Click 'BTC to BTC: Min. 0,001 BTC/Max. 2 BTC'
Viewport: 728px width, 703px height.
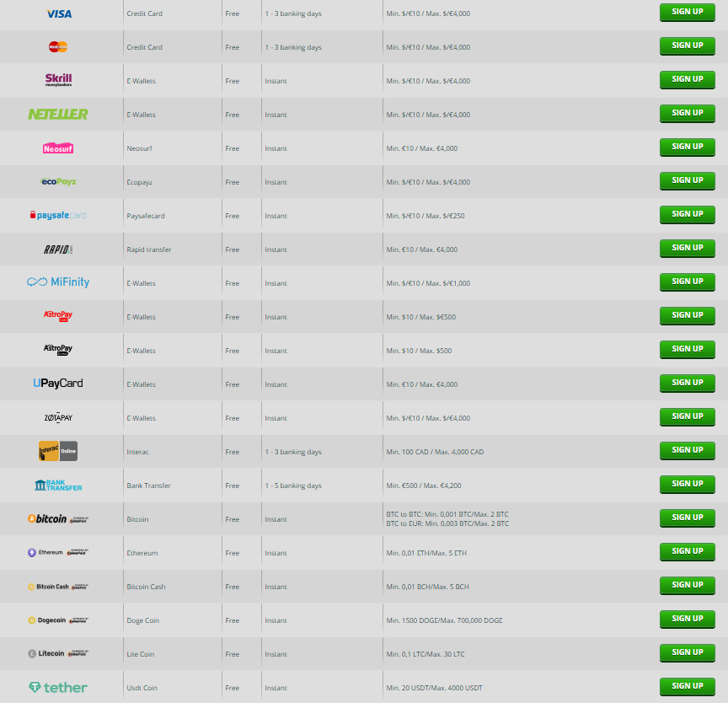tap(447, 514)
